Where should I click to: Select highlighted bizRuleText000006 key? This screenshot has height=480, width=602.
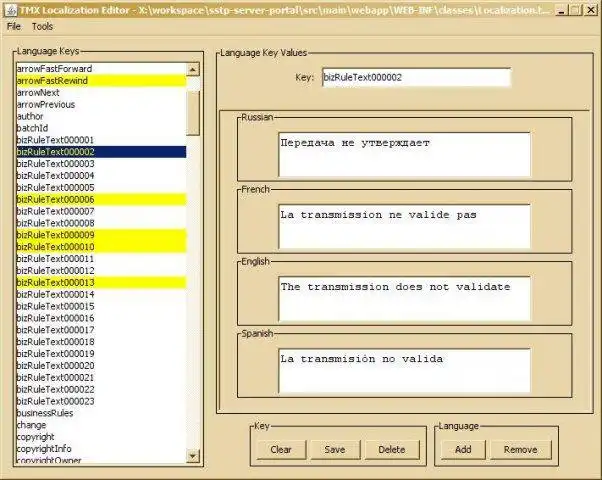click(x=101, y=200)
